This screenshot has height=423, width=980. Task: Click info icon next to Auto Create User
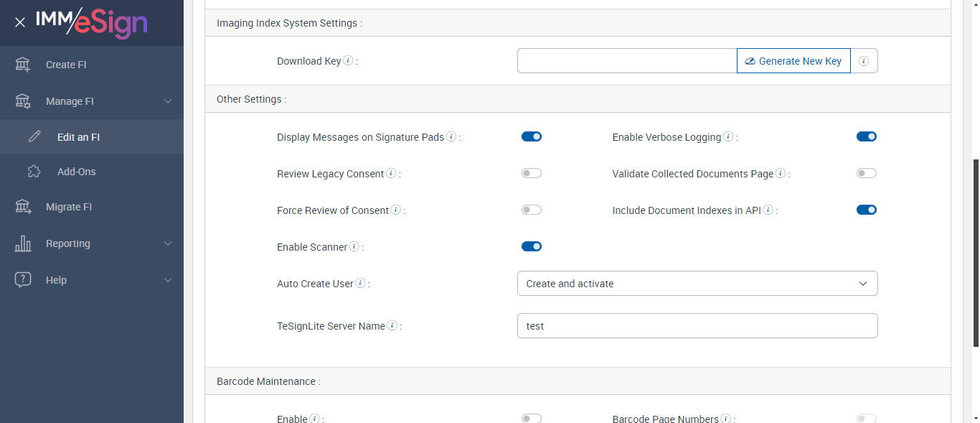360,283
